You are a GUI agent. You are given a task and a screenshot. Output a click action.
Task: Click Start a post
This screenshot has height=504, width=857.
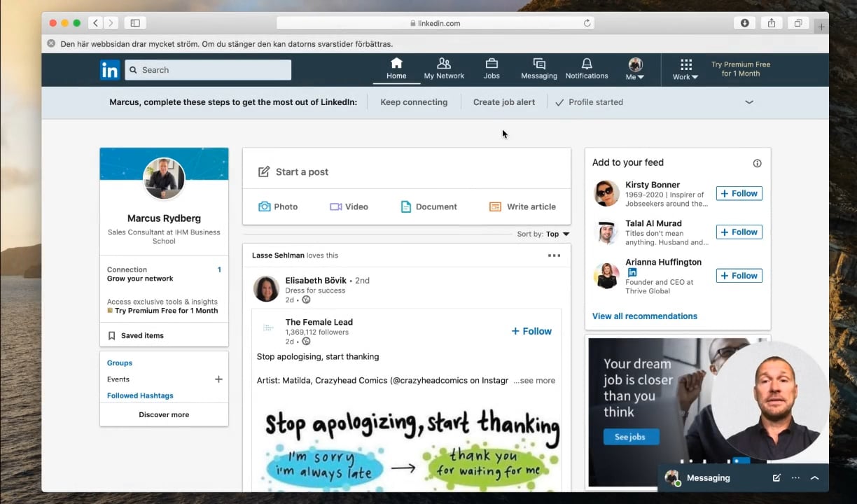coord(406,171)
